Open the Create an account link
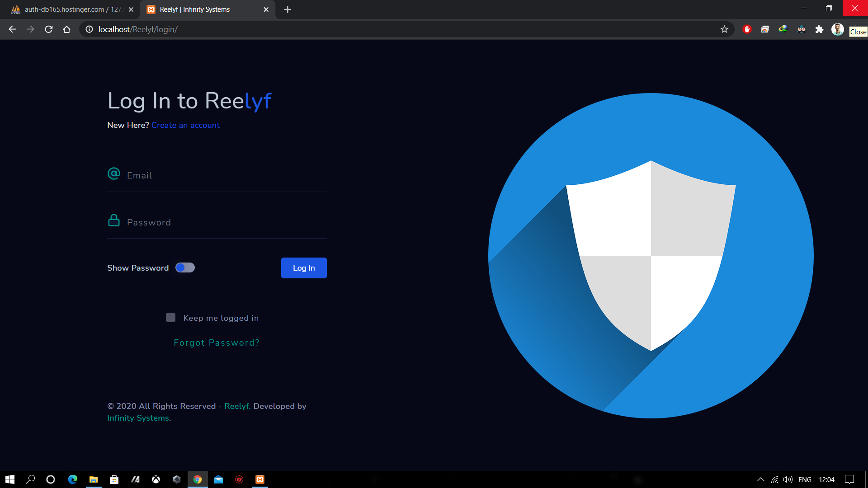The width and height of the screenshot is (868, 488). point(185,125)
